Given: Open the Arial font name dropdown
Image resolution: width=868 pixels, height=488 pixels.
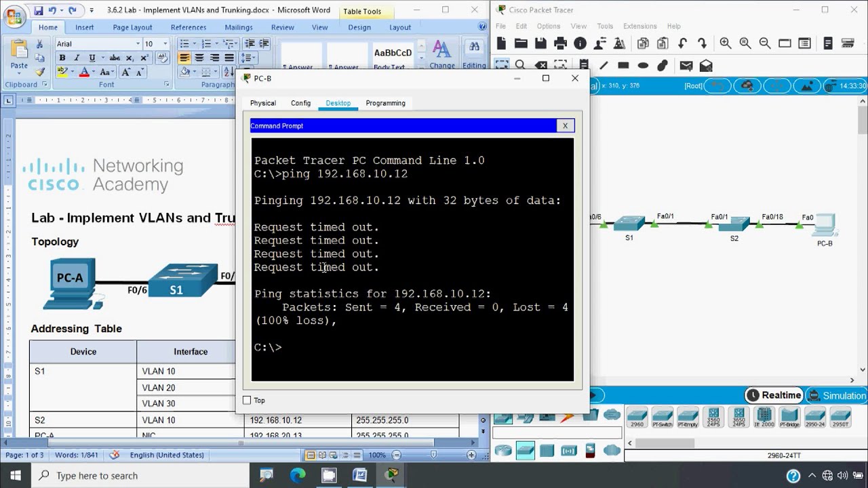Looking at the screenshot, I should (138, 43).
